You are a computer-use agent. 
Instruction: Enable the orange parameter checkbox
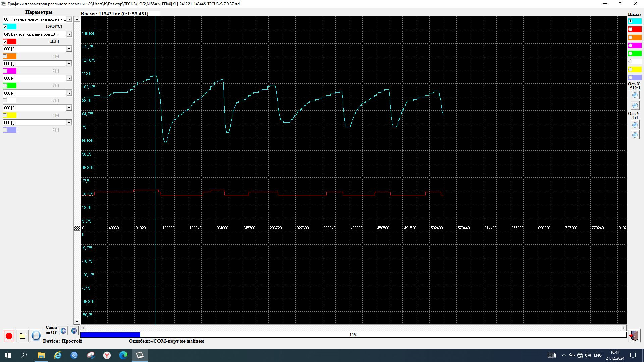5,56
